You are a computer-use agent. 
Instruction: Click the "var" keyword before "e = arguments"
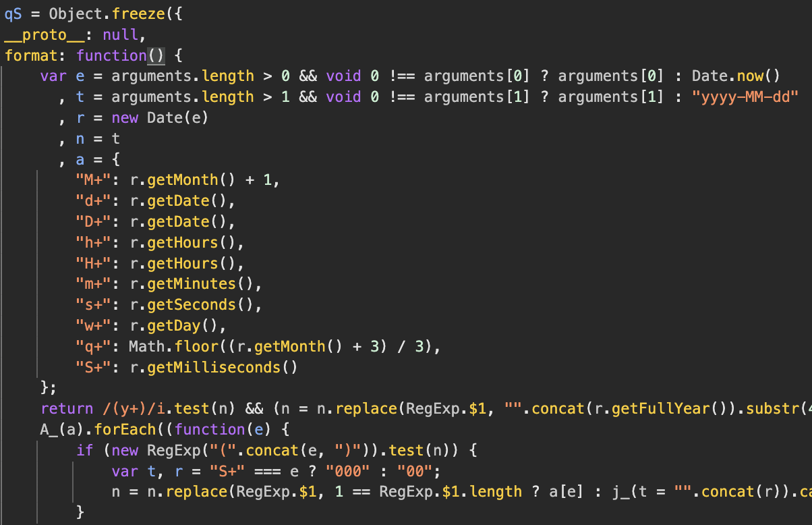54,76
